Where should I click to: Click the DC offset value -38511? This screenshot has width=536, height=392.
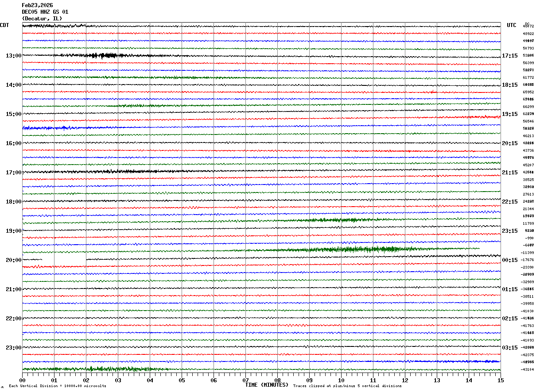tap(527, 296)
